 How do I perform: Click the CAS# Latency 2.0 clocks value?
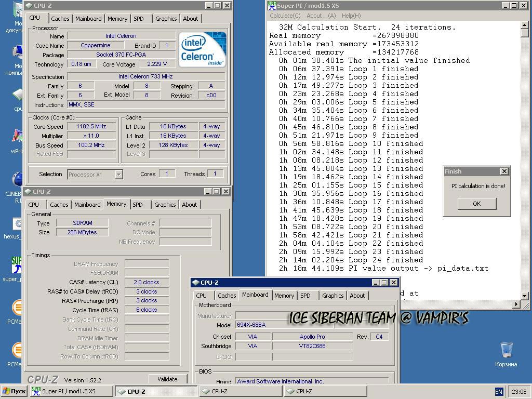coord(147,282)
